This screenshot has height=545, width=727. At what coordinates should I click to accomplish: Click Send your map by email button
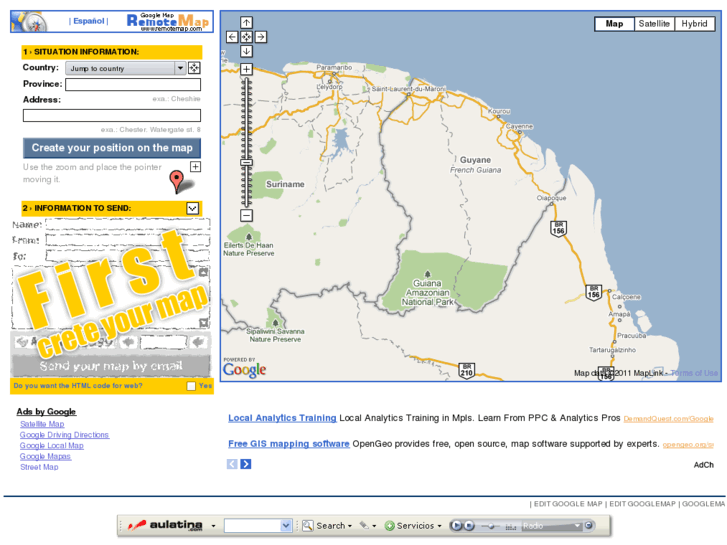(111, 366)
